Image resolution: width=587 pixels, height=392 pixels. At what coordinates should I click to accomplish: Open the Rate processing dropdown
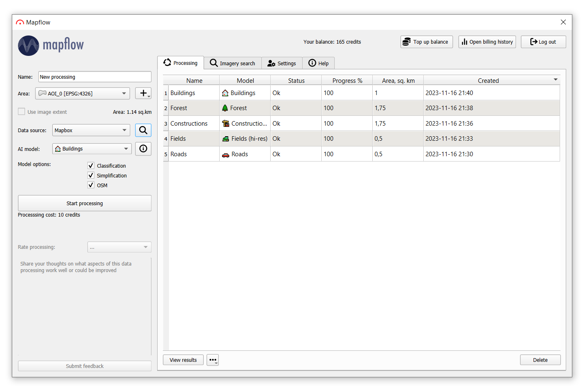coord(119,247)
